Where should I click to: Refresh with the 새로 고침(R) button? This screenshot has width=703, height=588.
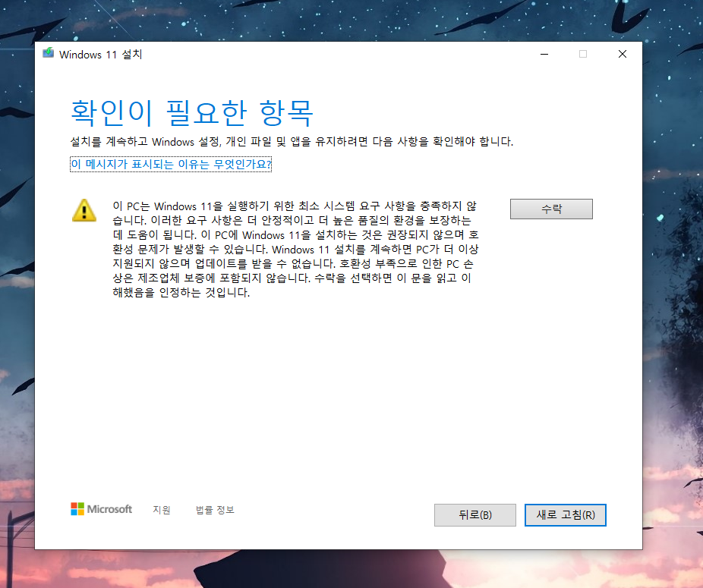(x=566, y=515)
